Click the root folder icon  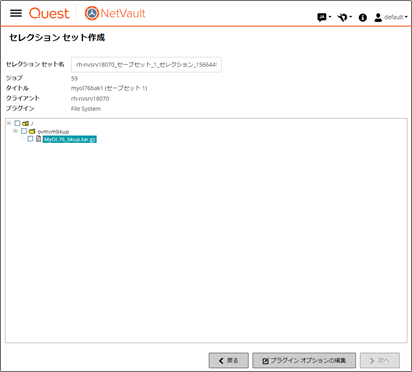click(x=26, y=123)
